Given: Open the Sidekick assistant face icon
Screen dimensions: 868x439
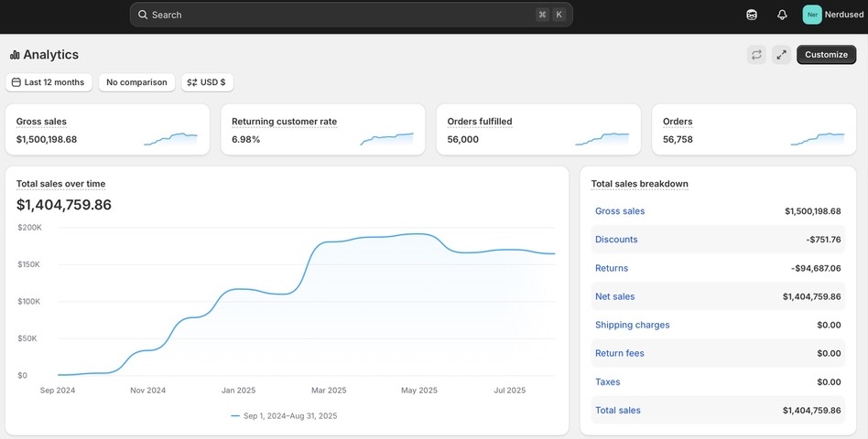Looking at the screenshot, I should pyautogui.click(x=751, y=15).
